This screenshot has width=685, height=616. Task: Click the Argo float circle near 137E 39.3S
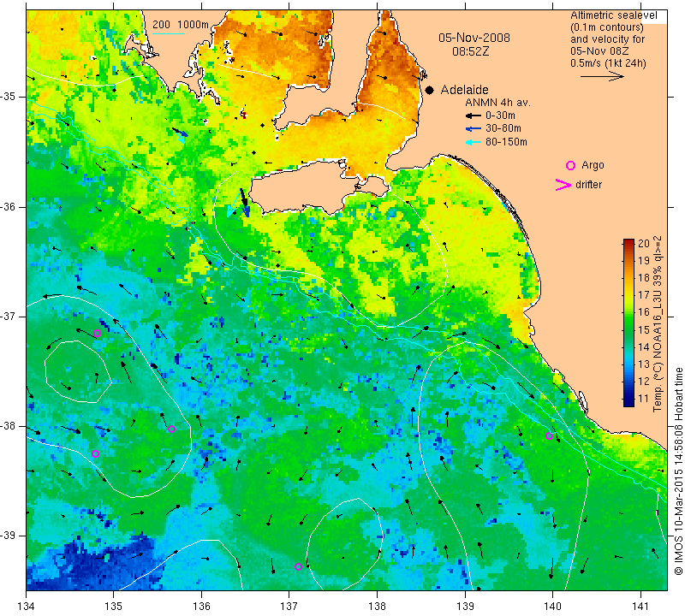pyautogui.click(x=298, y=566)
